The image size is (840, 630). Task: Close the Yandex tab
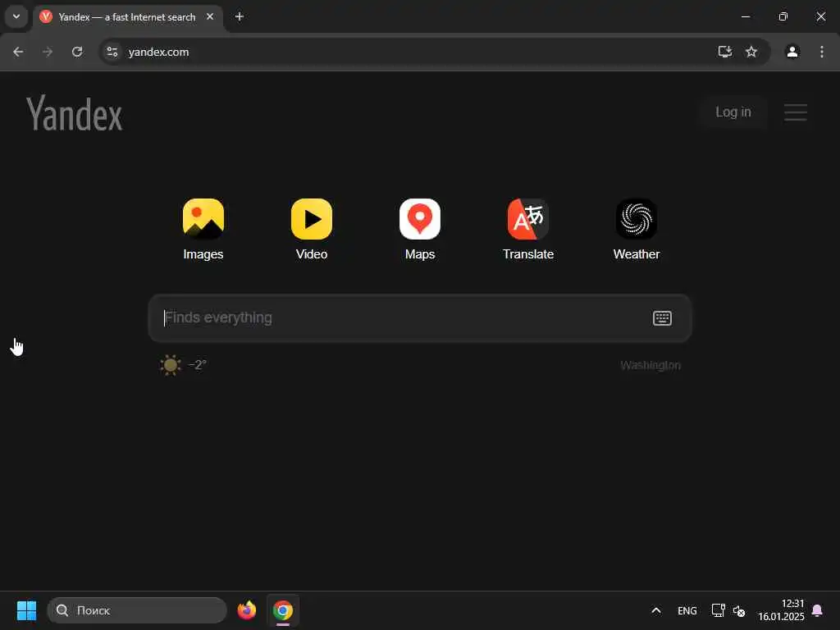tap(210, 16)
